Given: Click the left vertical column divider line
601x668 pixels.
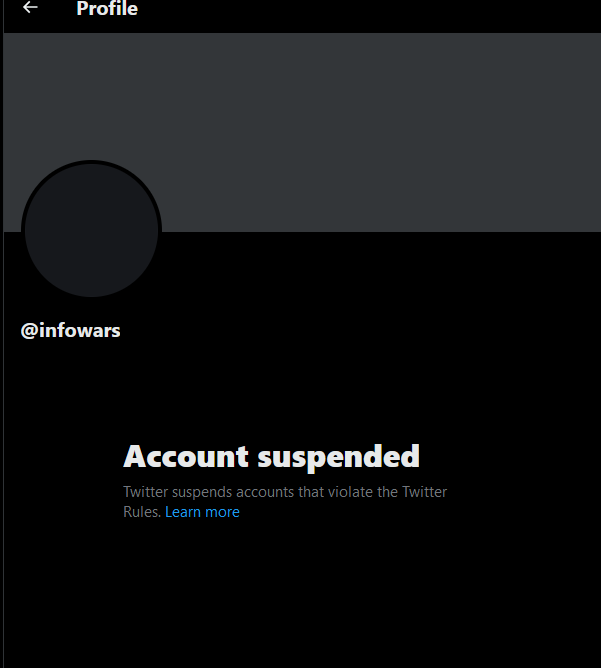Looking at the screenshot, I should coord(3,334).
